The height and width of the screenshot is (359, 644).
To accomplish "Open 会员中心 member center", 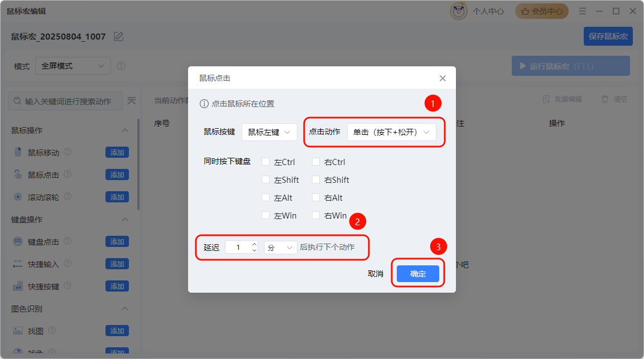I will click(542, 11).
